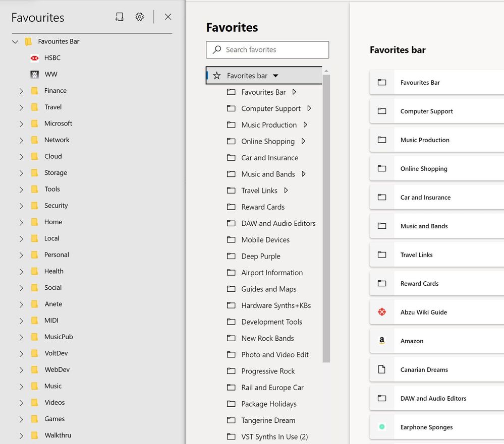Click the MIDI folder icon in the tree

tap(35, 321)
